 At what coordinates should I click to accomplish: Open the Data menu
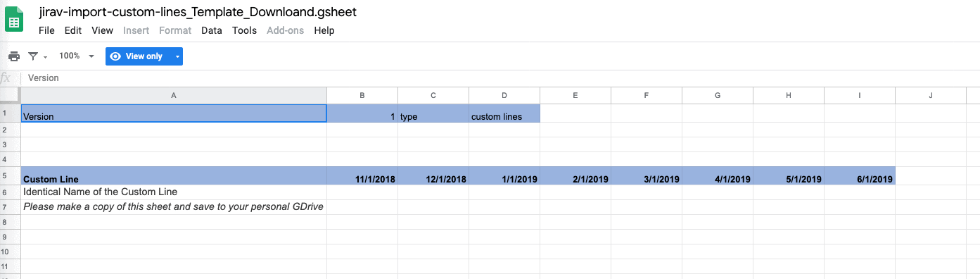tap(212, 30)
